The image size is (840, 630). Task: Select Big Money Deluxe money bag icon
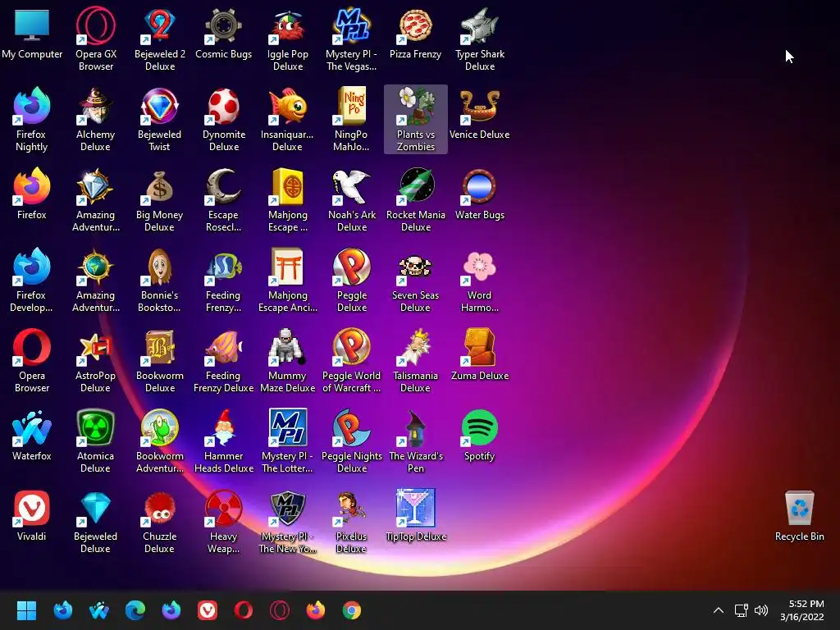[x=160, y=199]
